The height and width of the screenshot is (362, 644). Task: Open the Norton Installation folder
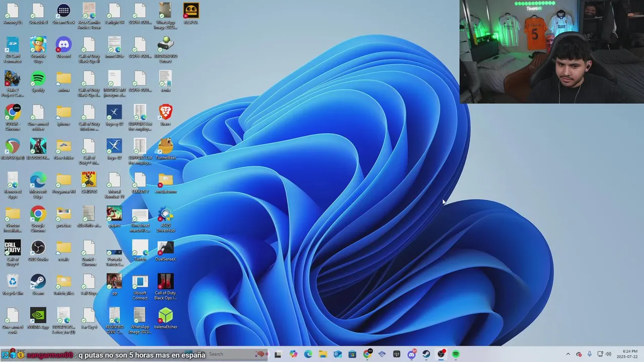pos(13,219)
